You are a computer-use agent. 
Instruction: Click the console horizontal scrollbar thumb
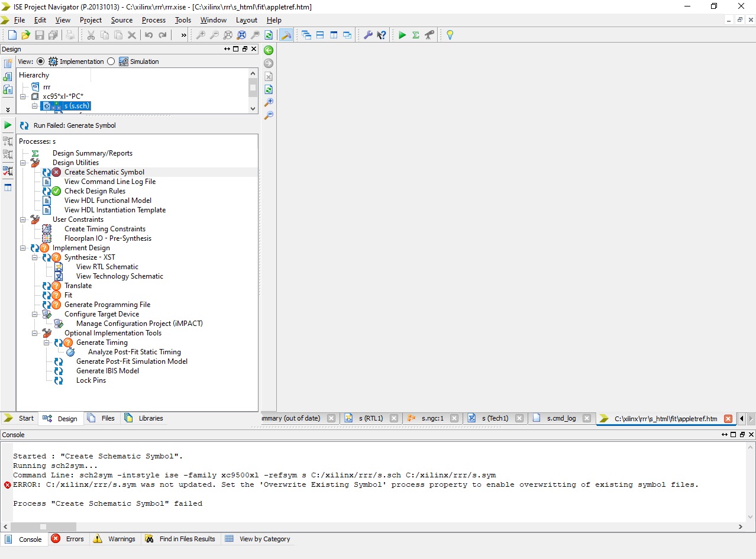pos(43,526)
